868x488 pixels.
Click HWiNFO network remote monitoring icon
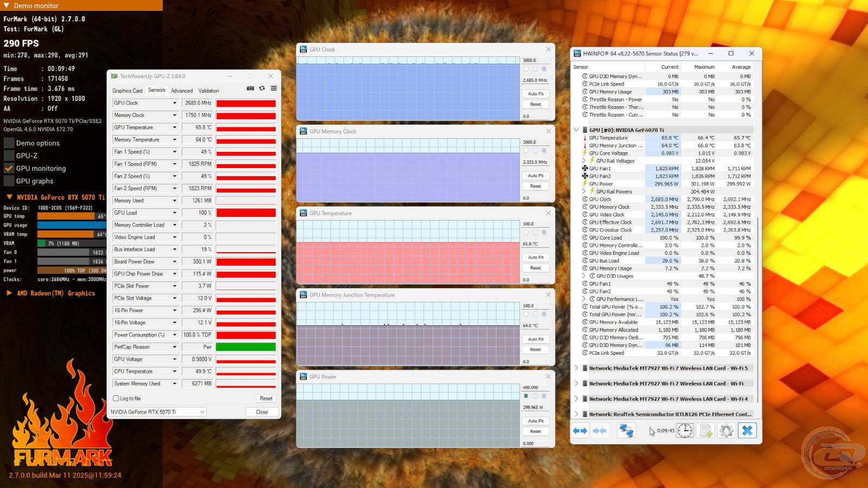click(627, 431)
